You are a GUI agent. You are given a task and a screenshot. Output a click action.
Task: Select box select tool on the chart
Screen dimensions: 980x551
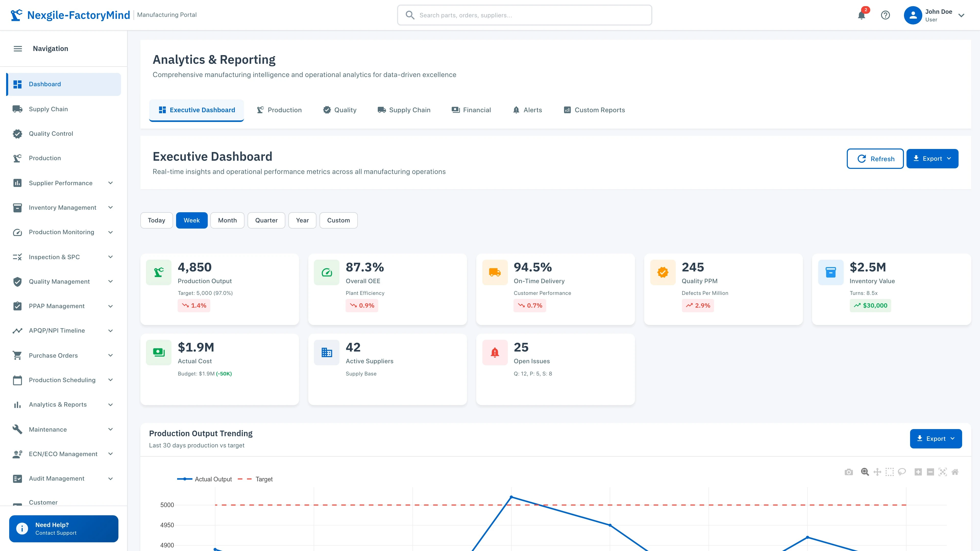pos(890,471)
